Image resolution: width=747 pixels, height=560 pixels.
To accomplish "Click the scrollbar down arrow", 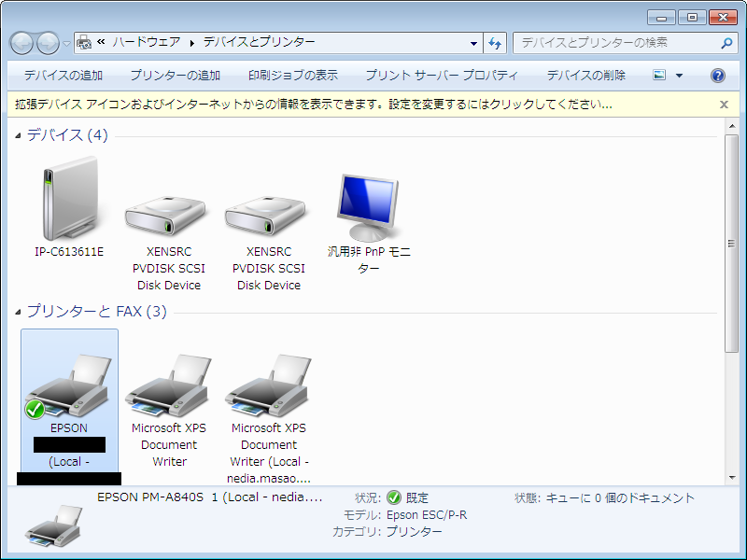I will pos(732,478).
